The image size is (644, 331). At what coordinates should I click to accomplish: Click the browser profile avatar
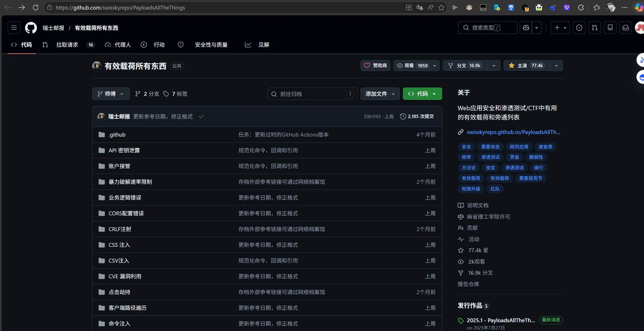[x=611, y=7]
